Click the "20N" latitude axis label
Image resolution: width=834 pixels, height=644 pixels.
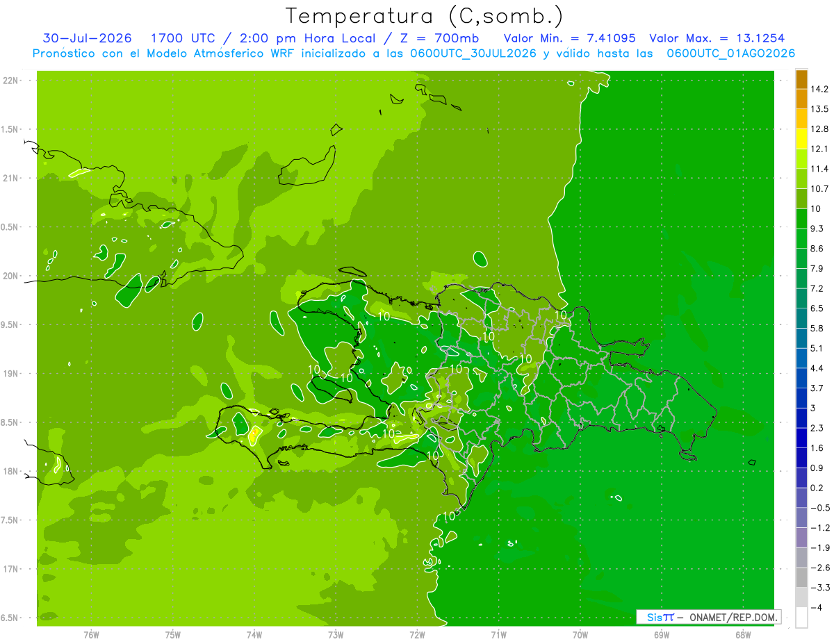[10, 276]
